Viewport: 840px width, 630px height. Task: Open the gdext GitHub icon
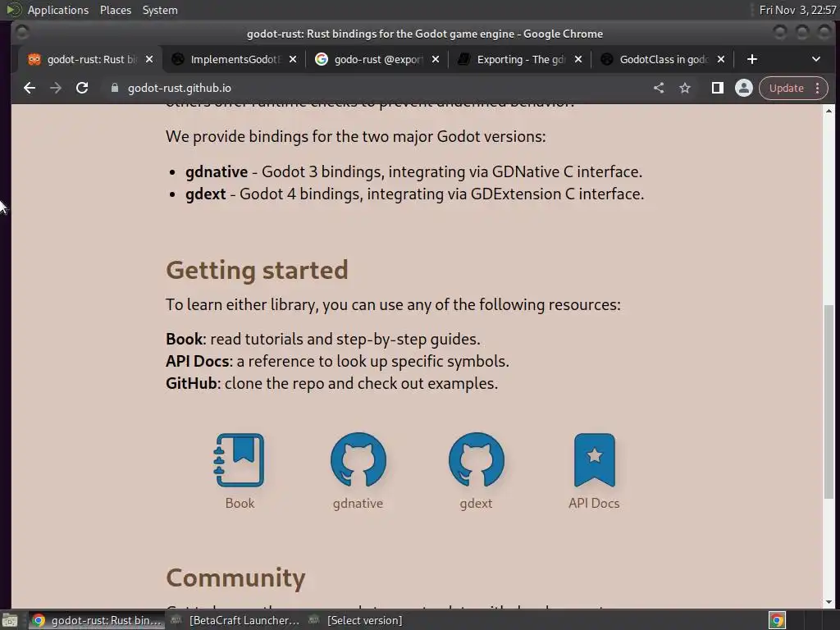476,460
